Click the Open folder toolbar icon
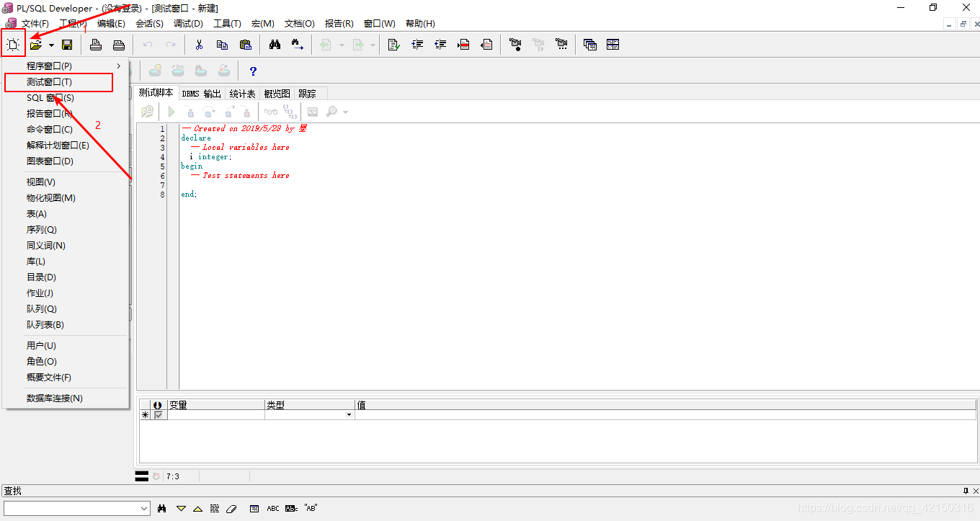 [x=35, y=45]
